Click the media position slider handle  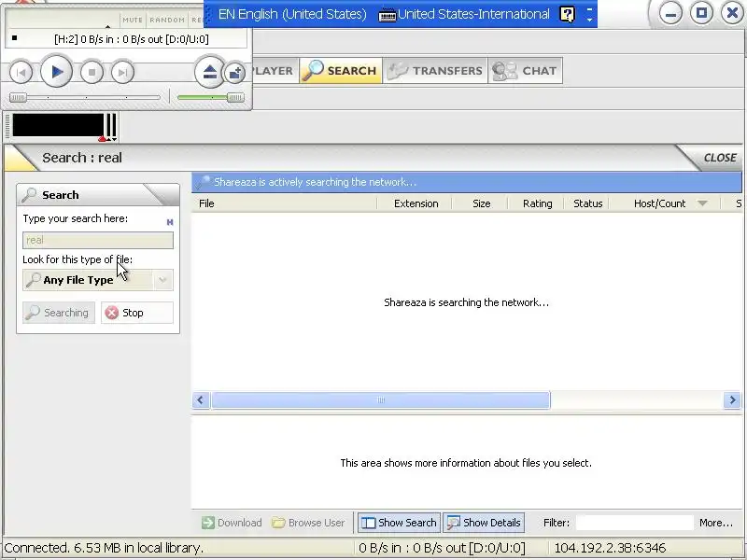[18, 98]
